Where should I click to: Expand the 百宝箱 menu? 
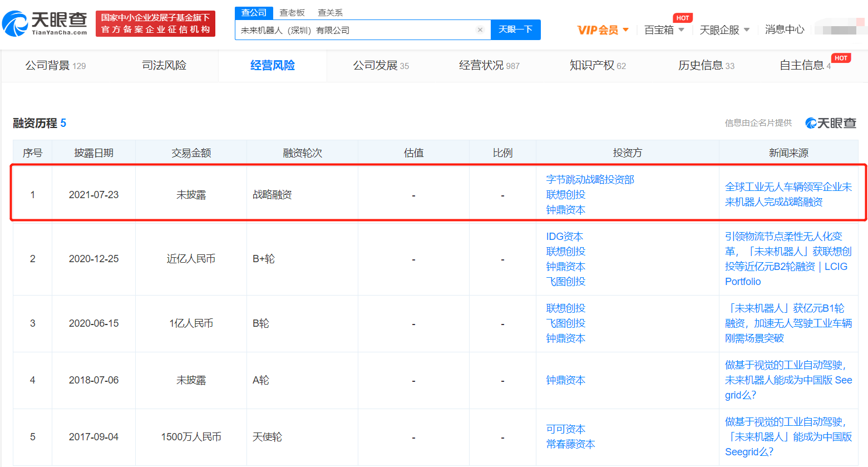pyautogui.click(x=664, y=30)
